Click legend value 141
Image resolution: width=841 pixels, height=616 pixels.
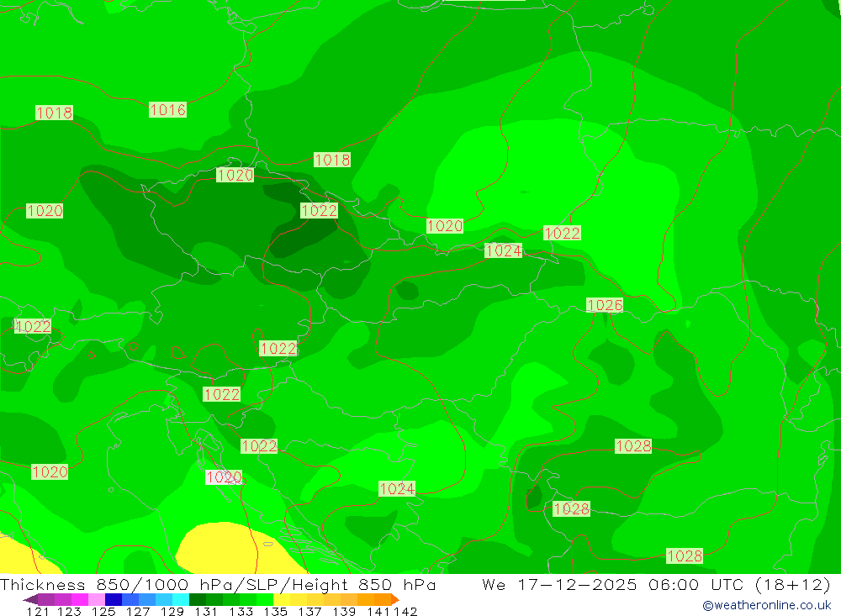[378, 612]
